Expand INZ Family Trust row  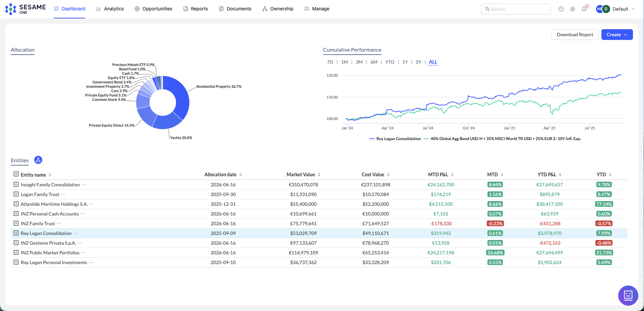(16, 223)
